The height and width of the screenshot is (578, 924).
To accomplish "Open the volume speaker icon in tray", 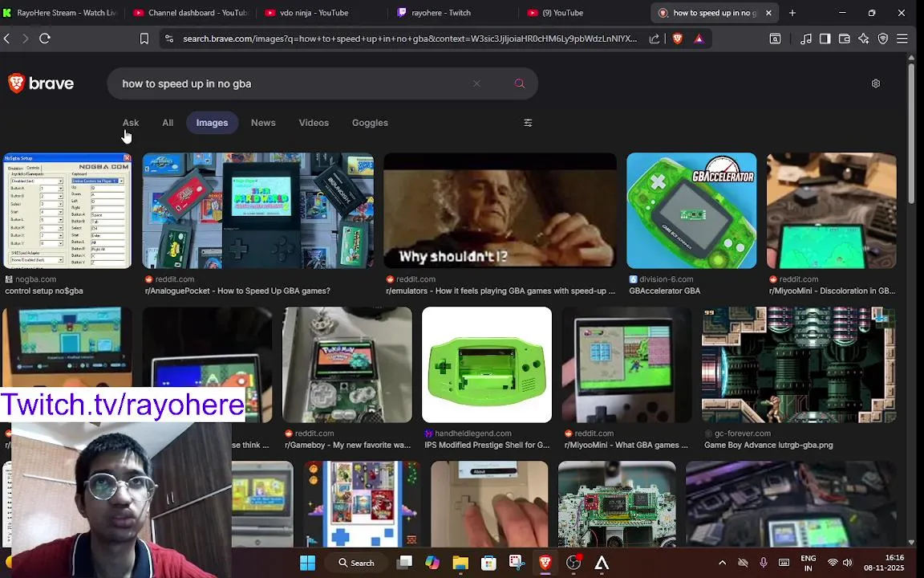I will coord(847,563).
